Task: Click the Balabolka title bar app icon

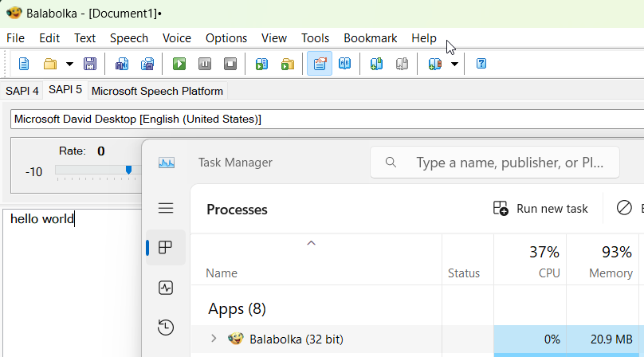Action: pyautogui.click(x=14, y=13)
